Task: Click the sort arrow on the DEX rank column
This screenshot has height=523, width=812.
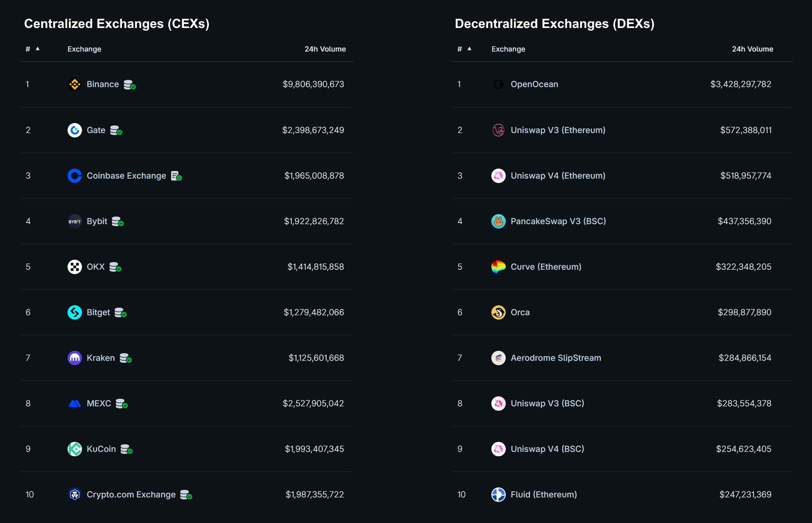Action: coord(470,48)
